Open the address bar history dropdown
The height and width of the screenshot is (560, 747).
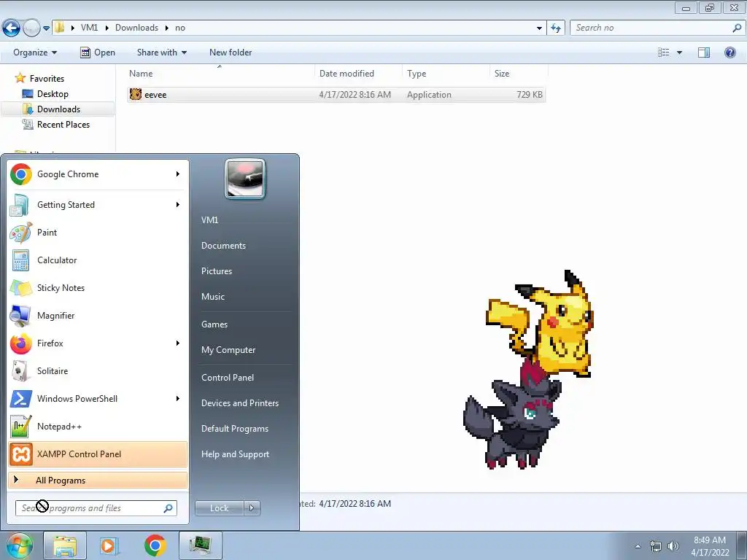pos(539,28)
